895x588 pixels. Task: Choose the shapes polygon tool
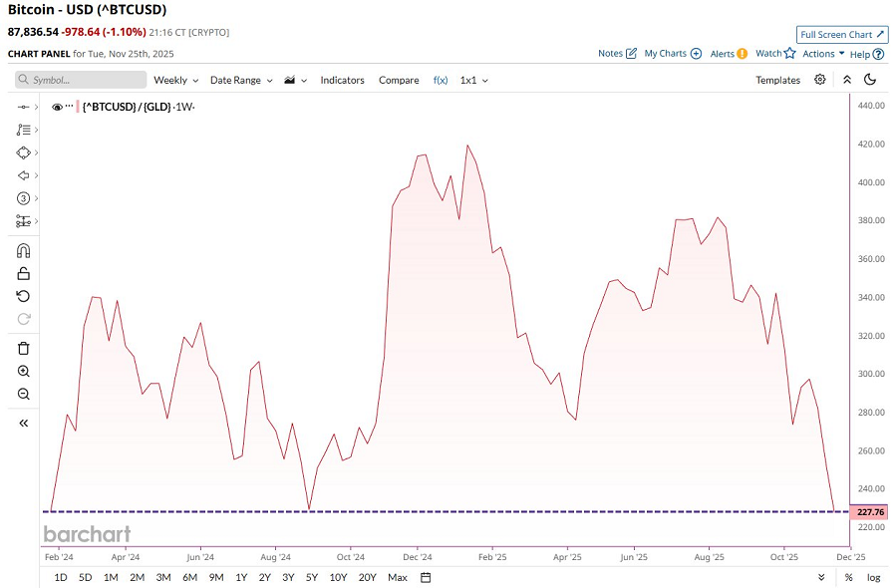click(x=23, y=152)
